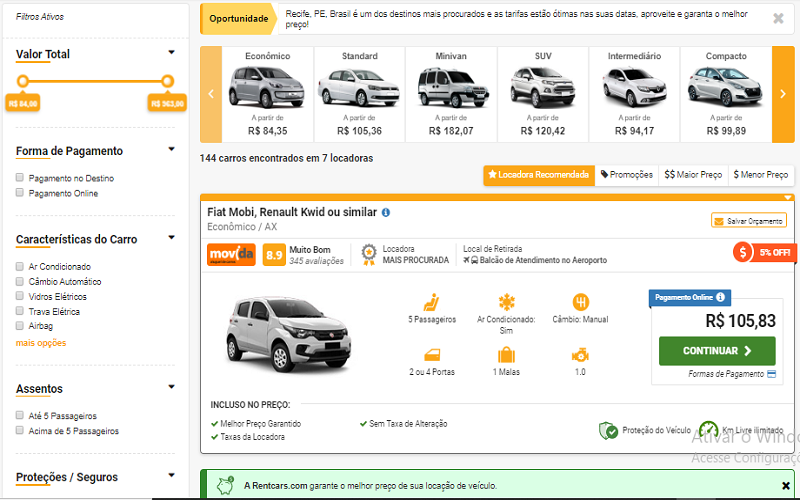This screenshot has height=500, width=800.
Task: Select the Até 5 Passageiros checkbox
Action: pyautogui.click(x=19, y=415)
